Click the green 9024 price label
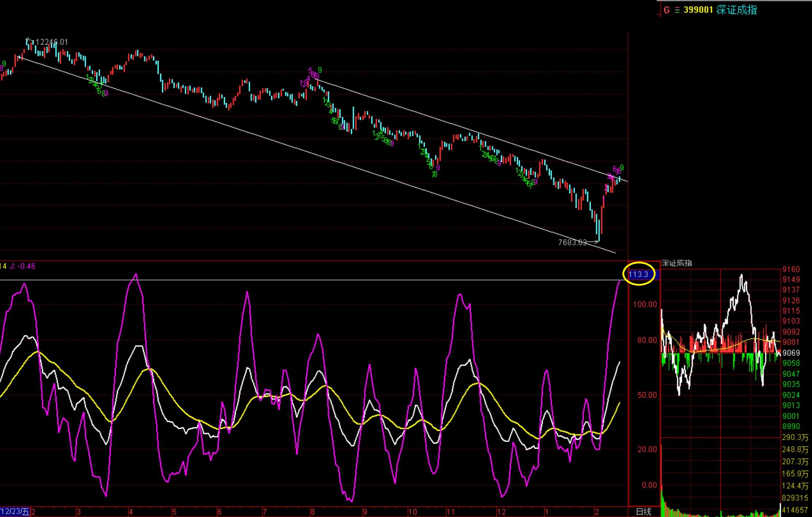Viewport: 812px width, 517px height. [791, 395]
